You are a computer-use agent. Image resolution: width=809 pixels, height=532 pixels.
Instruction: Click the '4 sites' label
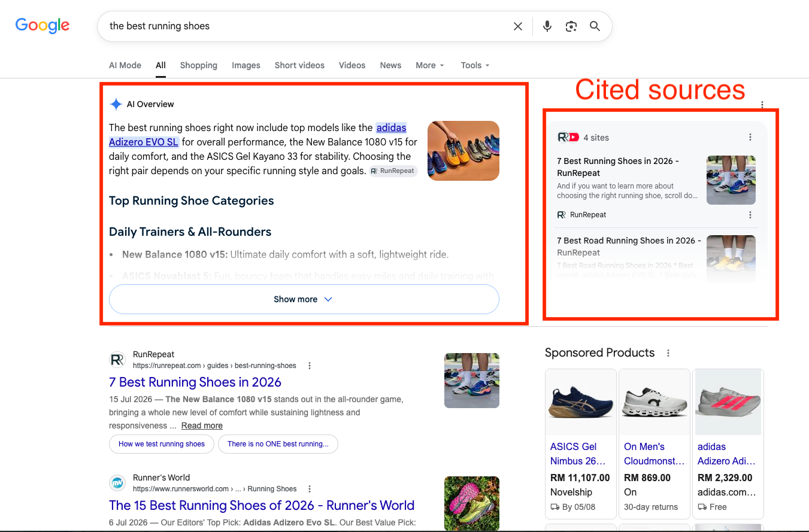point(596,138)
